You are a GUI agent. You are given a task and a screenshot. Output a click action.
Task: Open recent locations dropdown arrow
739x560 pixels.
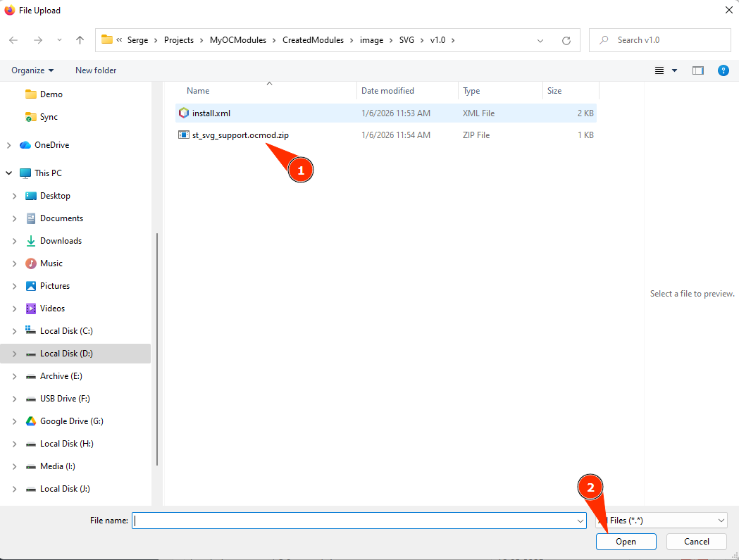click(59, 40)
